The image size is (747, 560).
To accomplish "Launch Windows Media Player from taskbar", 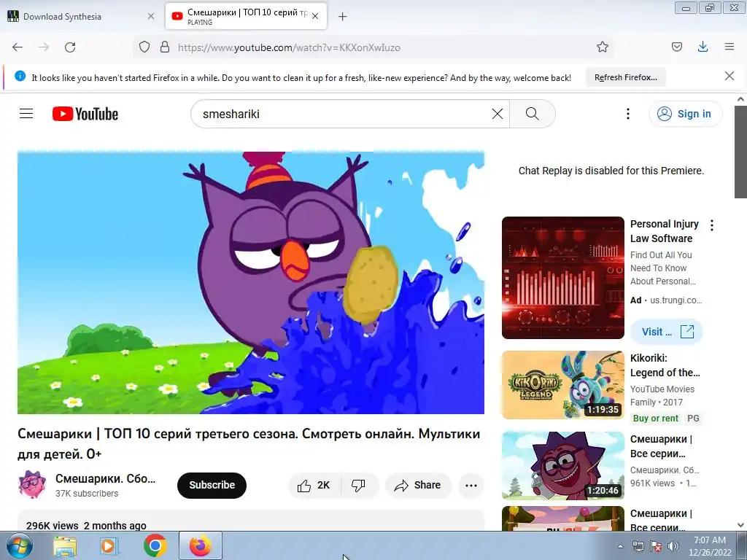I will pos(109,545).
